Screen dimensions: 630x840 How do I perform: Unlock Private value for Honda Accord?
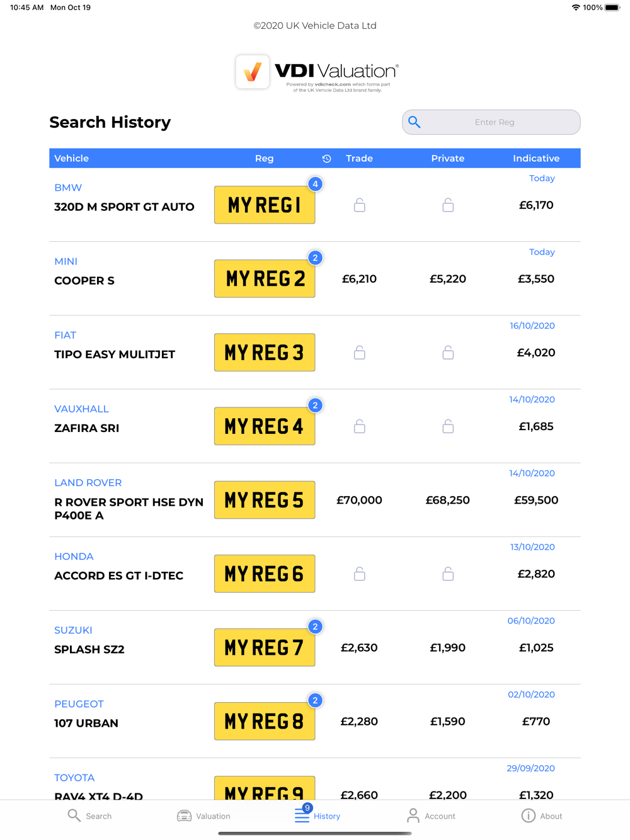click(x=448, y=574)
